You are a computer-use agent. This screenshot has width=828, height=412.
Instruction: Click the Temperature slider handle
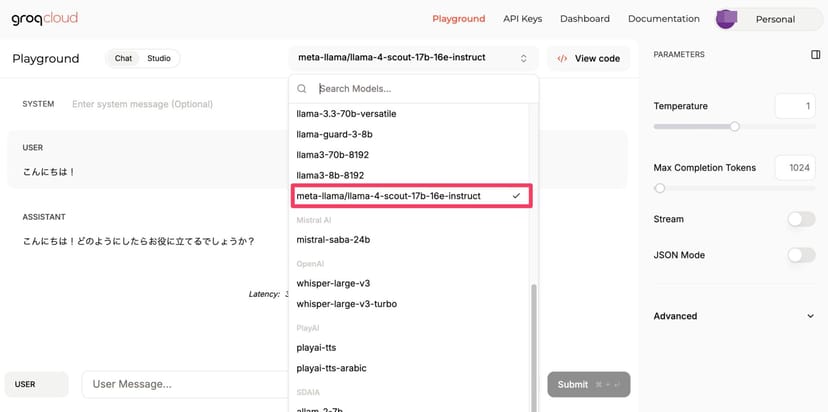pyautogui.click(x=735, y=127)
